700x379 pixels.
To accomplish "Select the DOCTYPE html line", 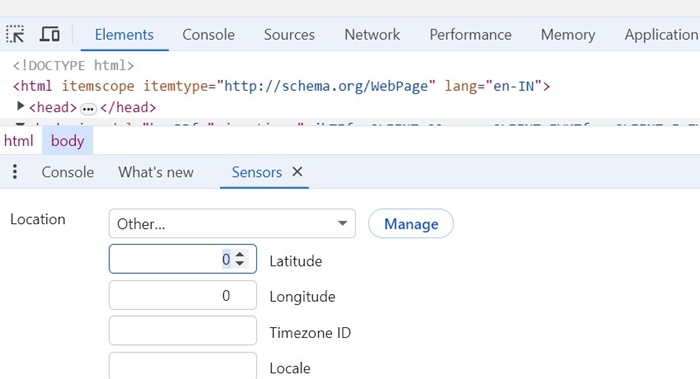I will click(73, 66).
